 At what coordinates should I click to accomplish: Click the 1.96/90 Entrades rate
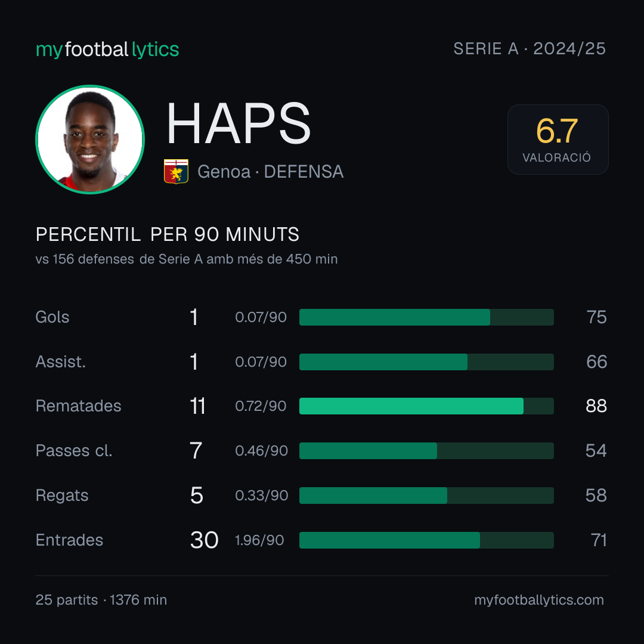pyautogui.click(x=259, y=540)
